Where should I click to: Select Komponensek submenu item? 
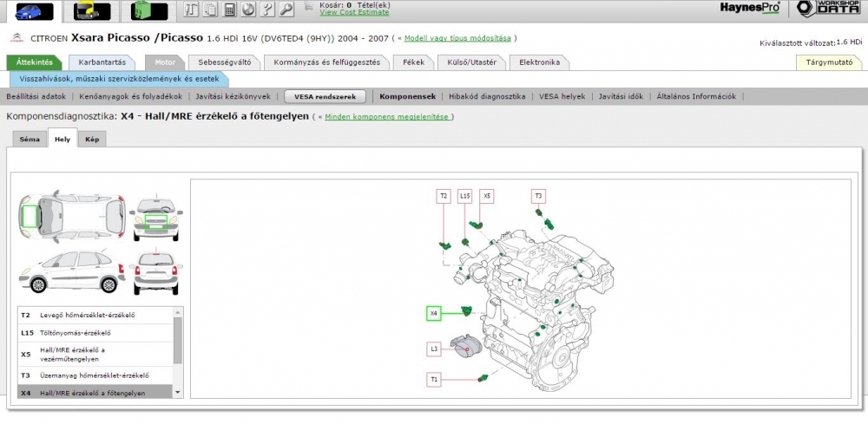407,96
